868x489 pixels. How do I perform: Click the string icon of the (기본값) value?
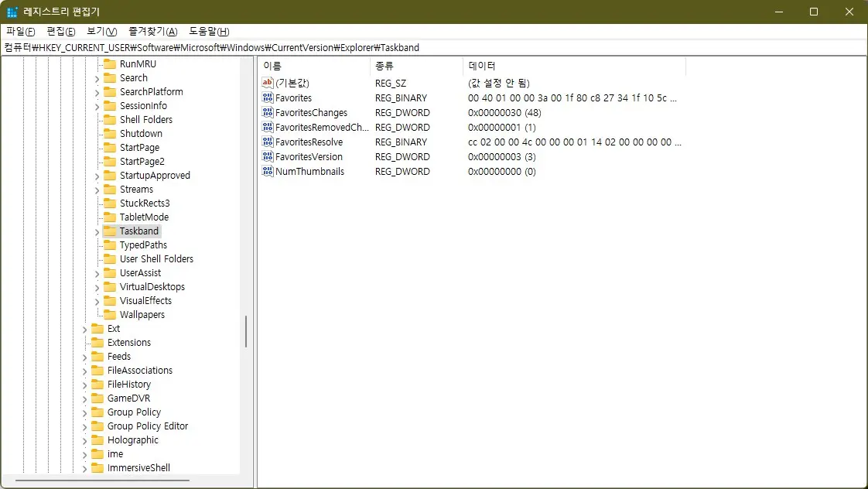tap(268, 83)
